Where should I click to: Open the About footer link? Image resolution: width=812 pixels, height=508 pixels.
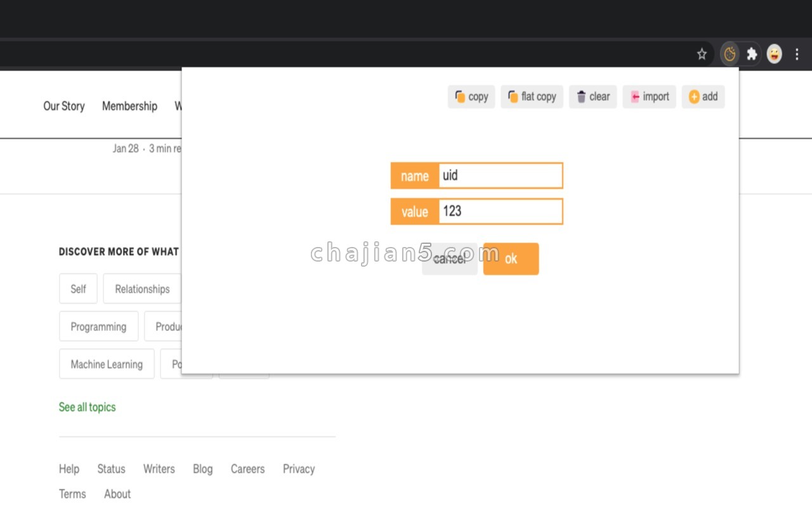117,493
